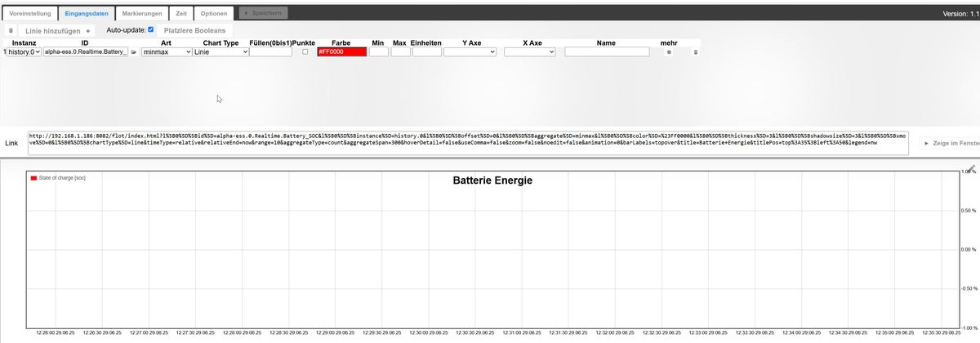This screenshot has width=980, height=343.
Task: Click the Min input field
Action: [379, 51]
